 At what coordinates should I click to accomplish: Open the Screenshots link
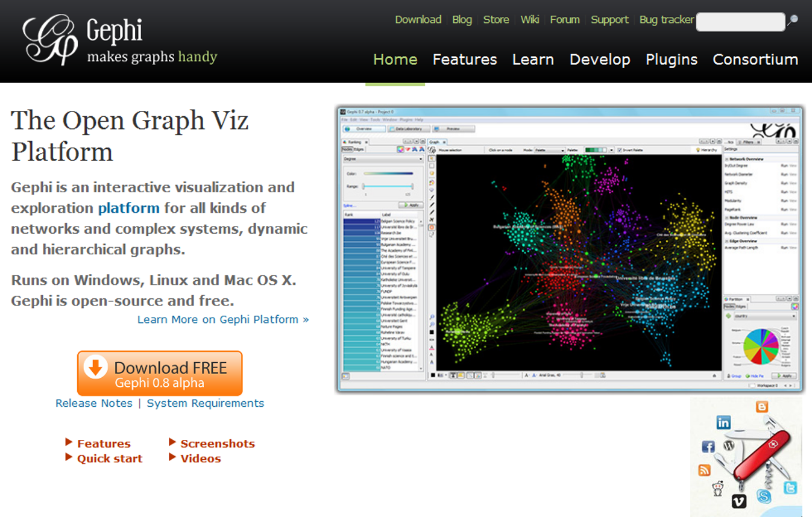218,443
